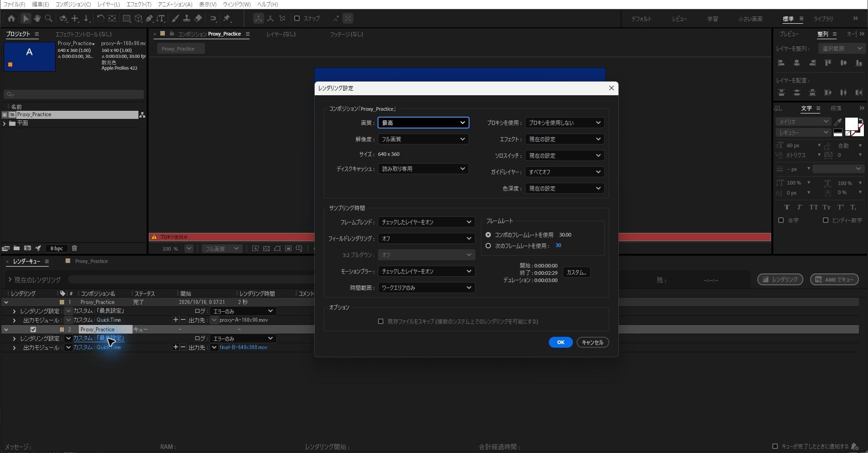
Task: Click the eyedropper in Character panel
Action: coord(837,122)
